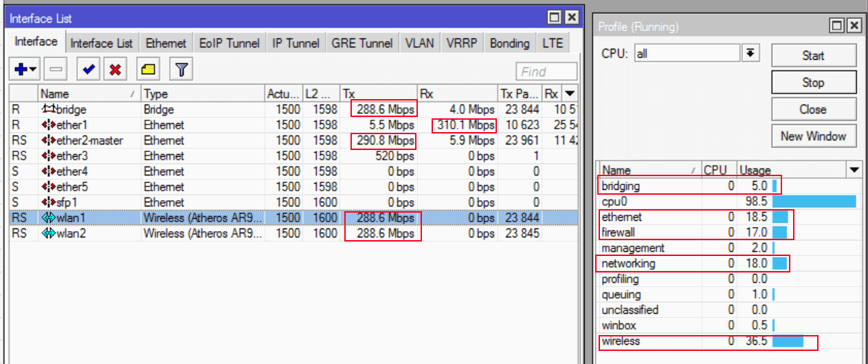Open the Ethernet tab
Image resolution: width=868 pixels, height=364 pixels.
(166, 43)
